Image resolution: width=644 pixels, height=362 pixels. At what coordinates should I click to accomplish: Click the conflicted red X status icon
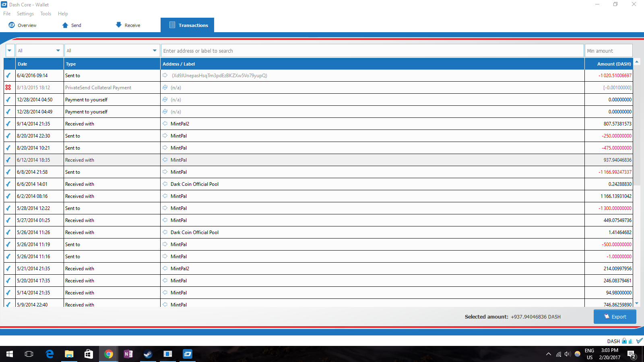[8, 87]
